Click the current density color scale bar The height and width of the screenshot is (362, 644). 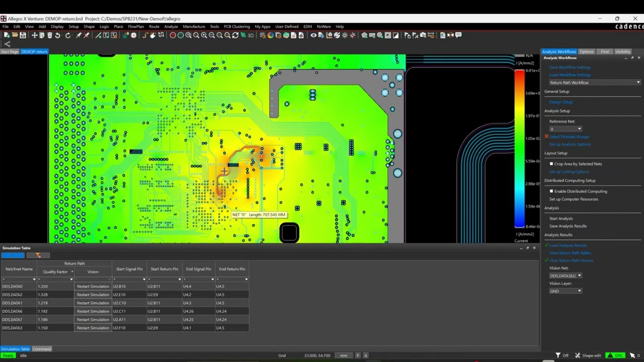point(519,148)
